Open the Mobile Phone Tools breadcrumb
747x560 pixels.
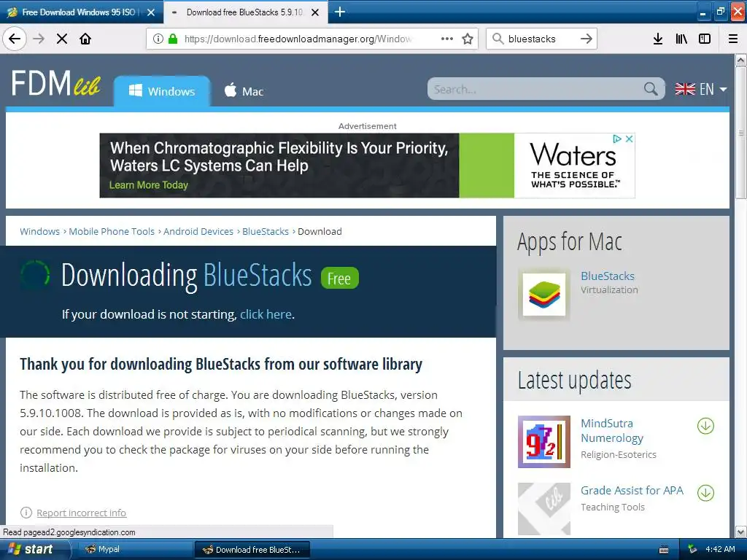(x=112, y=231)
